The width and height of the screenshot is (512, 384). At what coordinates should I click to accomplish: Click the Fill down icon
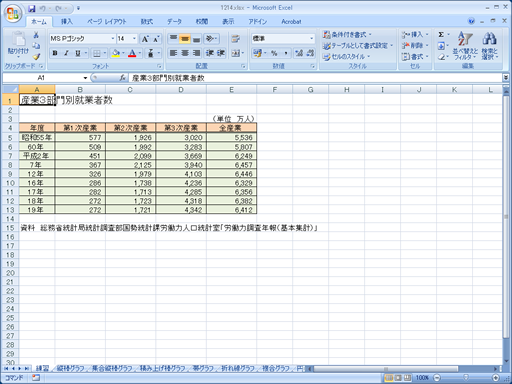[441, 46]
